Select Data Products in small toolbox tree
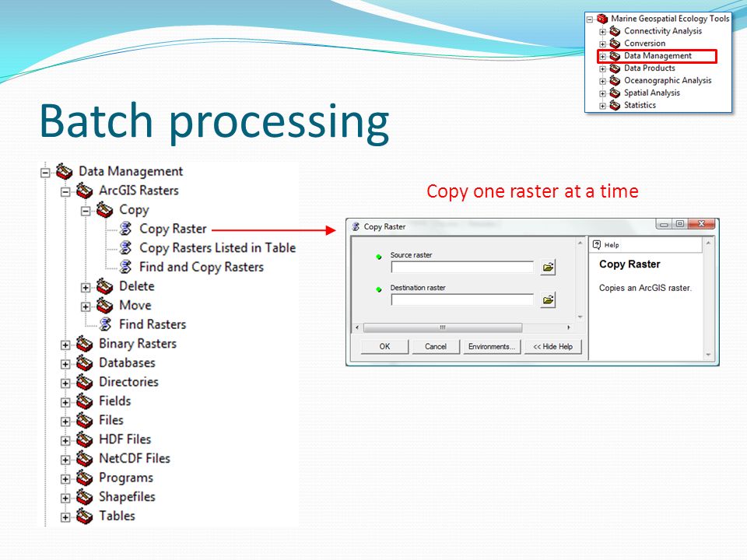The width and height of the screenshot is (747, 560). [x=649, y=68]
